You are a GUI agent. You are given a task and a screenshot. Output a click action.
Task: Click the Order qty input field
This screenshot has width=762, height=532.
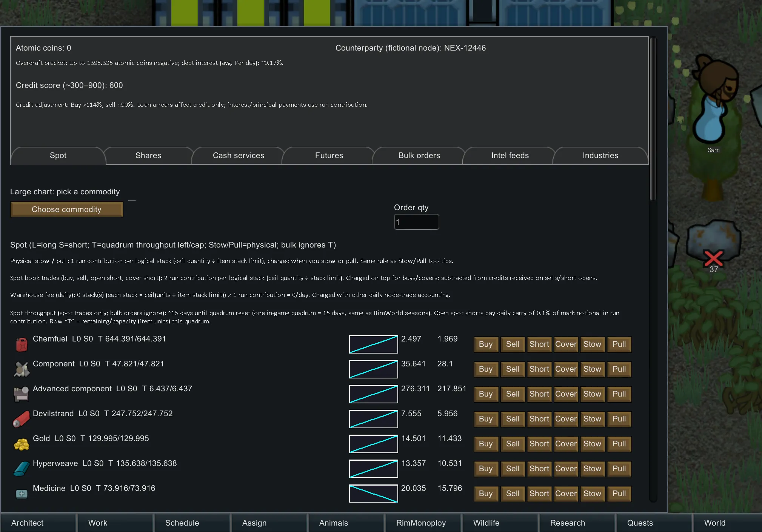point(416,222)
